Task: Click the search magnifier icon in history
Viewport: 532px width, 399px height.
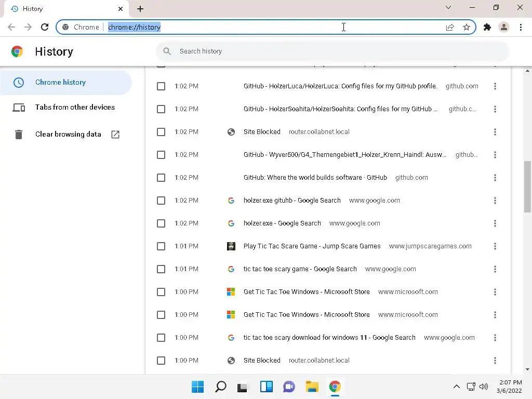Action: tap(167, 51)
